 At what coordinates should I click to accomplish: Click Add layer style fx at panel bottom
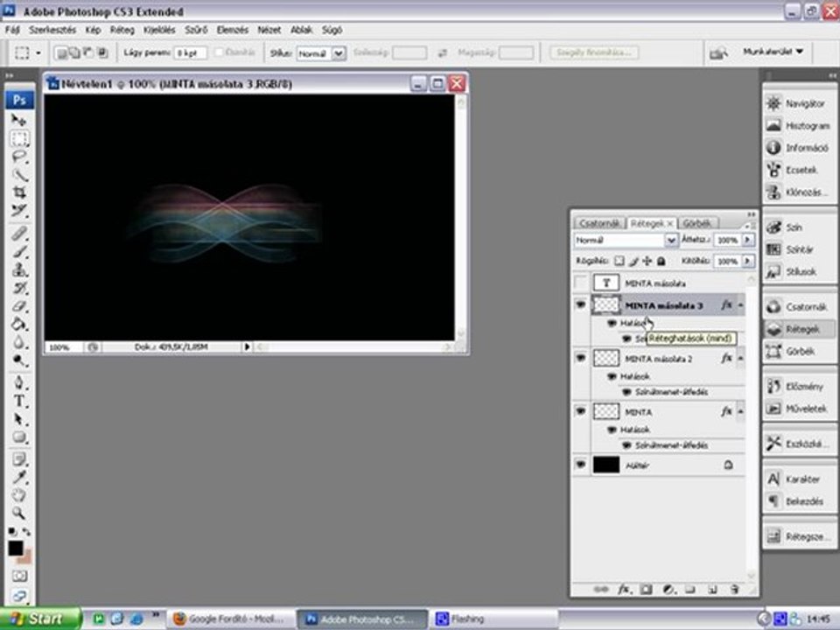pos(624,589)
